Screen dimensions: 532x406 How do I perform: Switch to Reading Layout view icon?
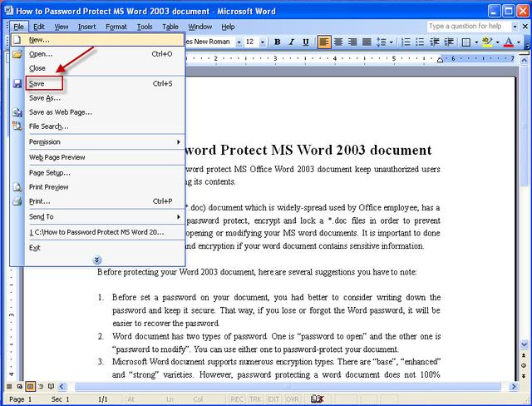[x=51, y=386]
